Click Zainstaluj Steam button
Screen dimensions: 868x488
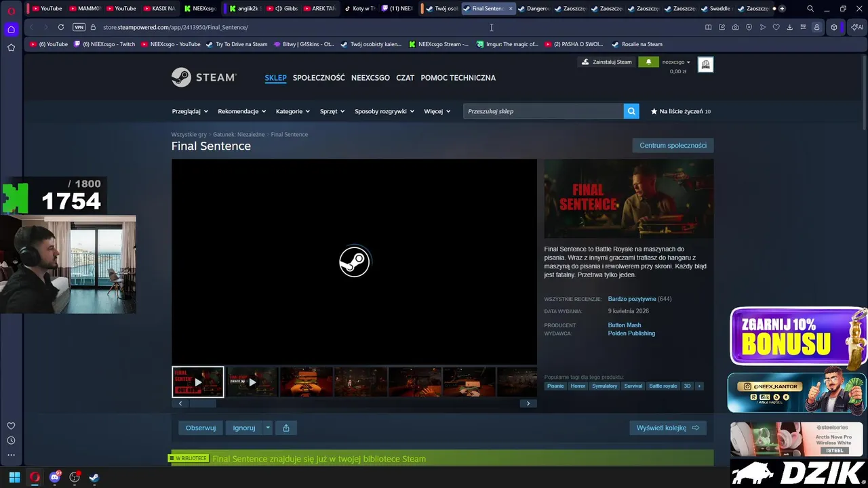[606, 62]
